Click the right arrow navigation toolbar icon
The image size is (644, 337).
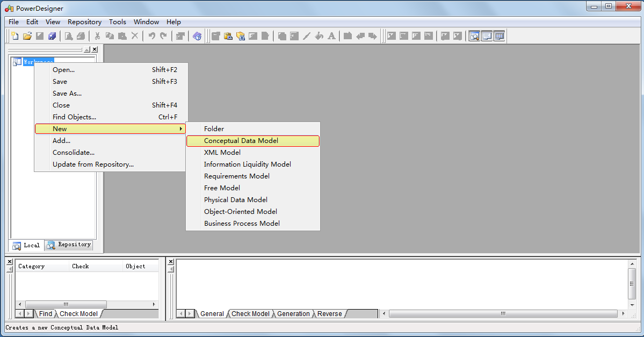[x=373, y=36]
